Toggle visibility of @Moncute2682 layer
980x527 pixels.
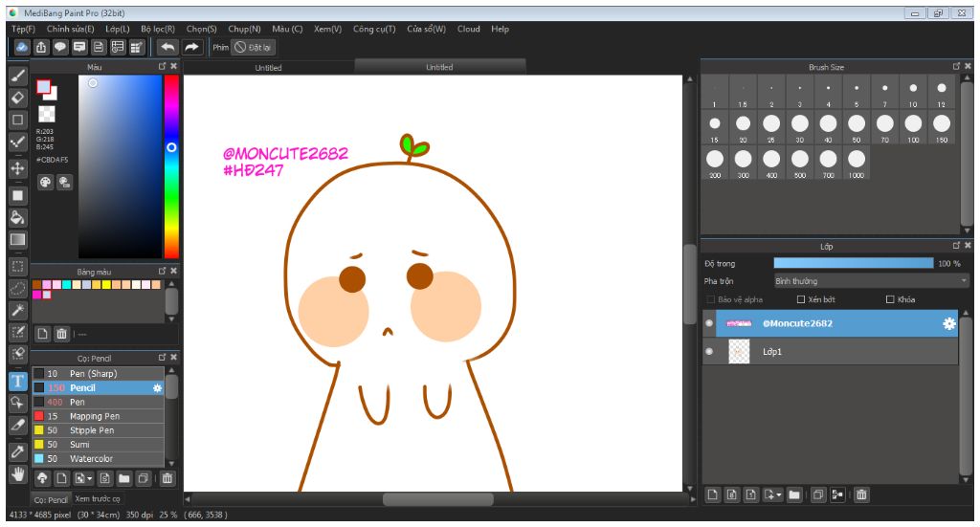(x=709, y=323)
